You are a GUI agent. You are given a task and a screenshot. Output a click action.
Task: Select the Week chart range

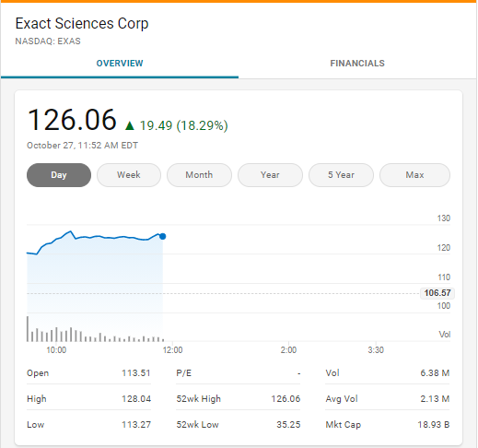click(129, 175)
